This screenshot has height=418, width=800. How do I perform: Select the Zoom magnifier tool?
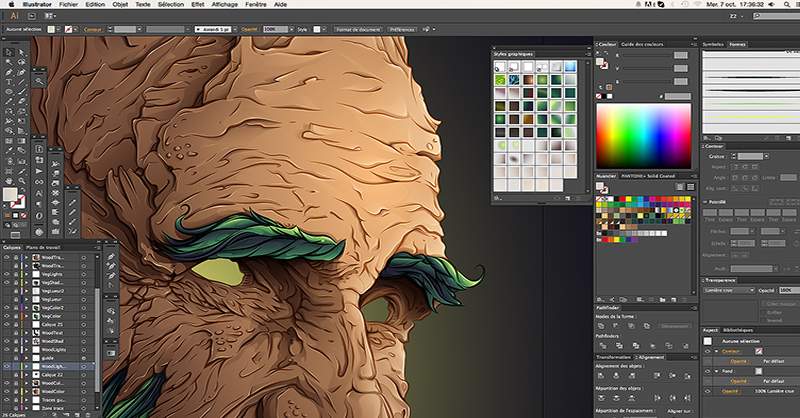click(x=21, y=180)
